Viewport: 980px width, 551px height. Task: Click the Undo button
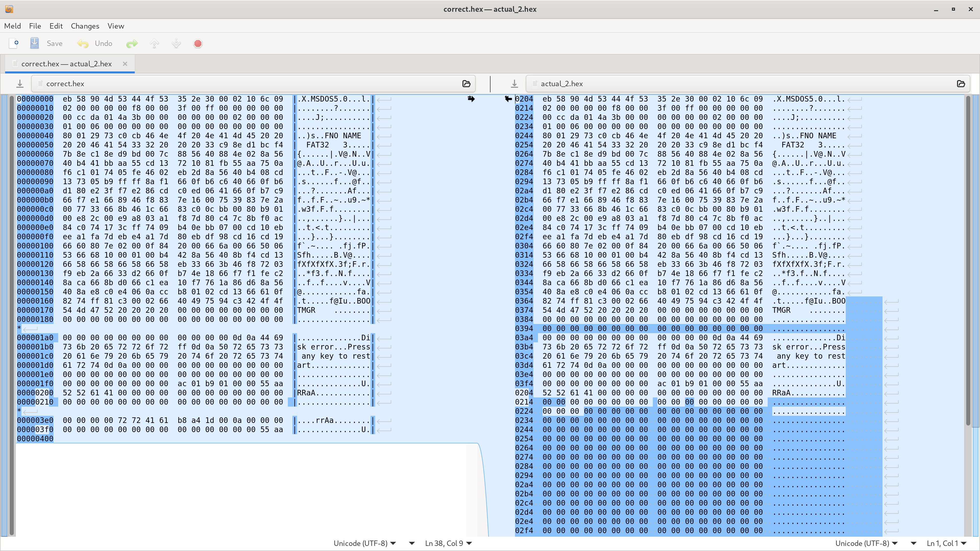pyautogui.click(x=95, y=43)
